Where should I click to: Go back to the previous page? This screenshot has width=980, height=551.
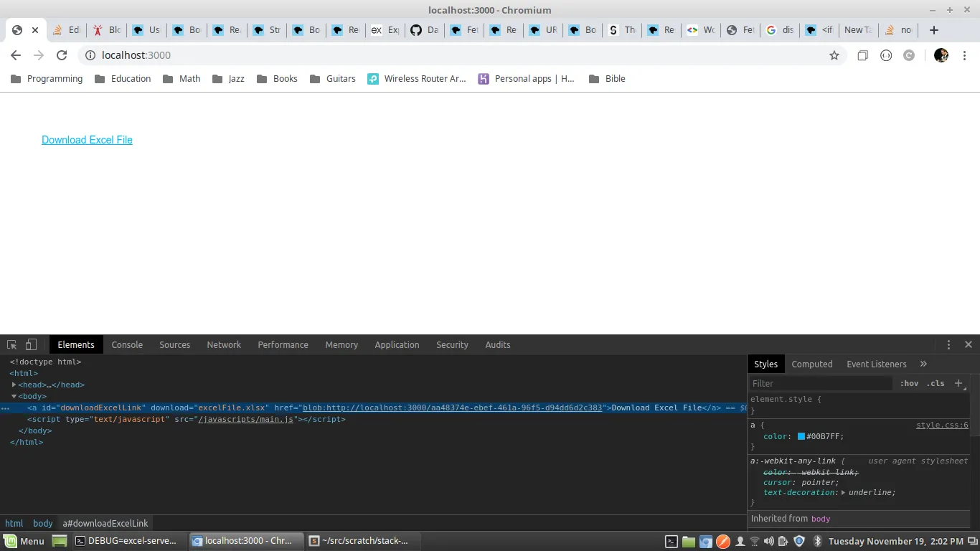(x=16, y=55)
